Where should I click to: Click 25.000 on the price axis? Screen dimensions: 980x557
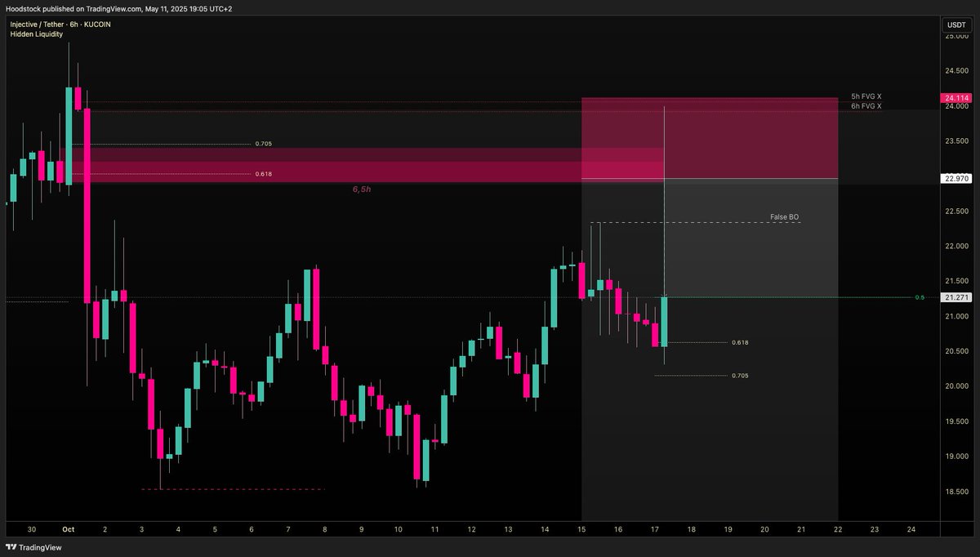click(x=956, y=36)
